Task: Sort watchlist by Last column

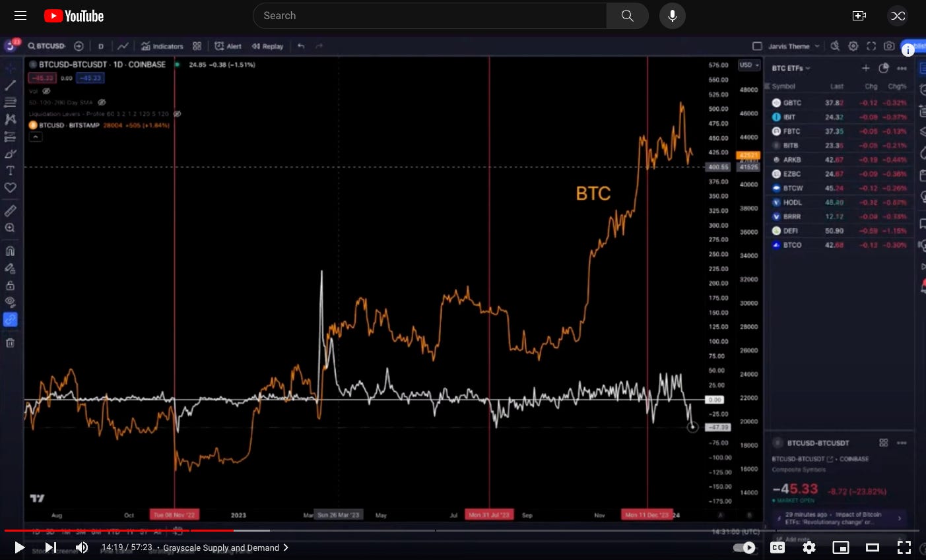Action: 837,86
